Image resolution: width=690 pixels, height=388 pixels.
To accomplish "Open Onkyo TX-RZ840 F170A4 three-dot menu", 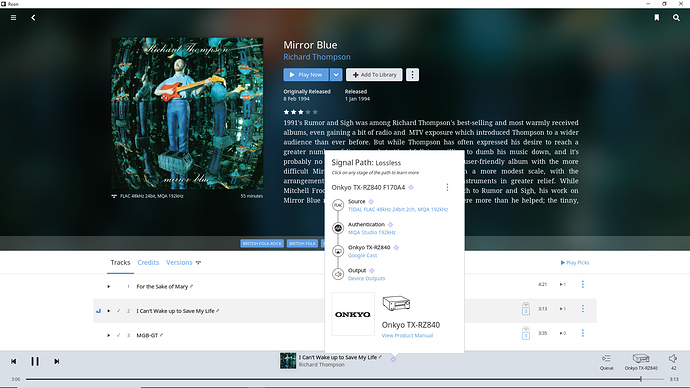I will [447, 187].
